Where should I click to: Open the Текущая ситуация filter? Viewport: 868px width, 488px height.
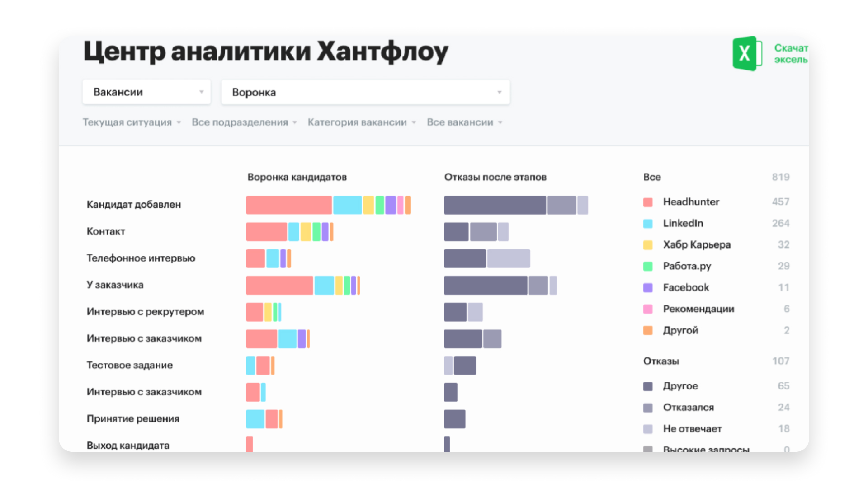coord(131,122)
